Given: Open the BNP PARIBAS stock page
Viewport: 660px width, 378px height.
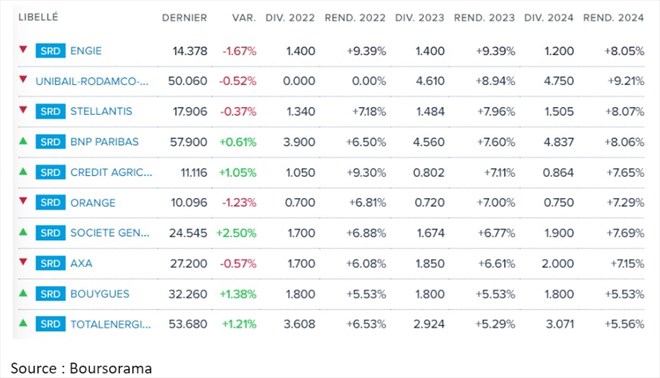Looking at the screenshot, I should click(104, 142).
